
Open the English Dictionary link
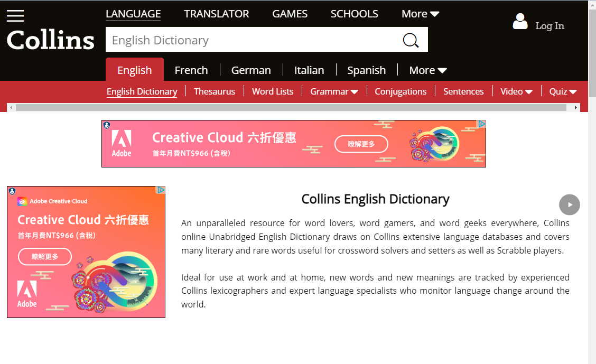[142, 91]
